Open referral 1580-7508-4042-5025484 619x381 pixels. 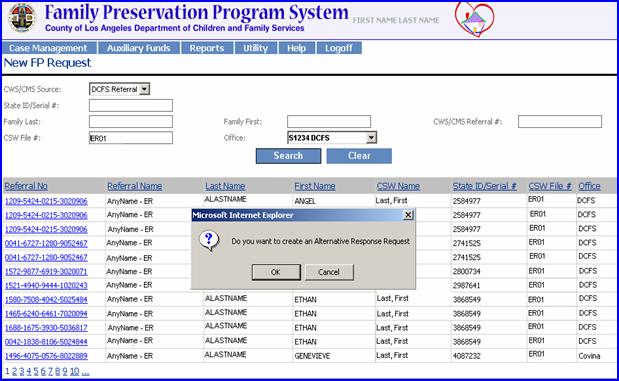[46, 300]
